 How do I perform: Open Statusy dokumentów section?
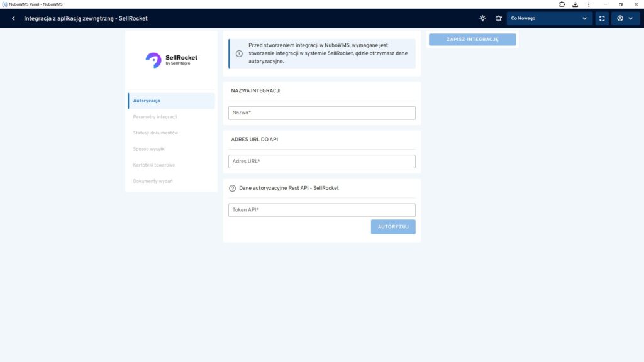pyautogui.click(x=155, y=133)
